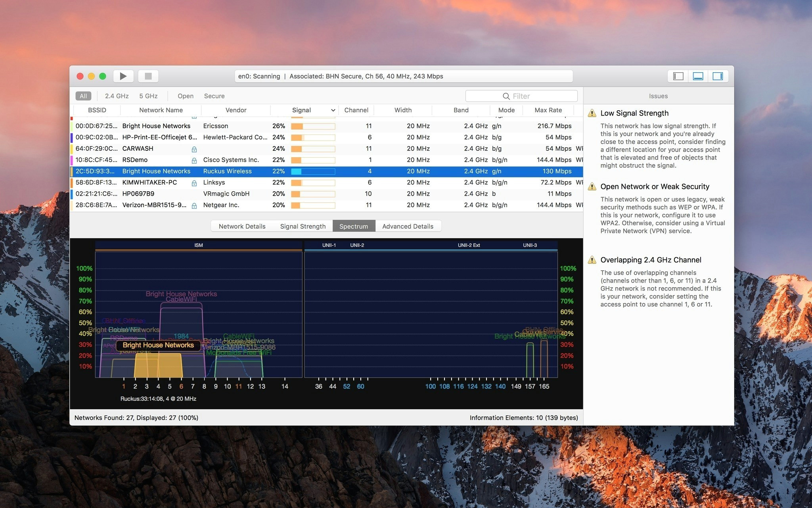This screenshot has width=812, height=508.
Task: Click the Network Details button
Action: click(x=242, y=226)
